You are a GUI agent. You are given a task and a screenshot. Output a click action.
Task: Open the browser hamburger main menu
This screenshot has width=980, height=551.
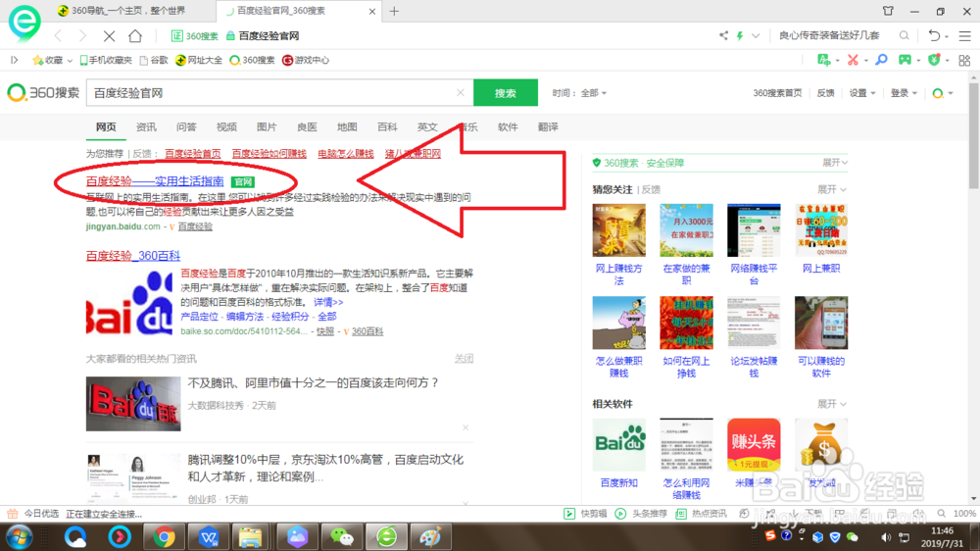coord(965,35)
